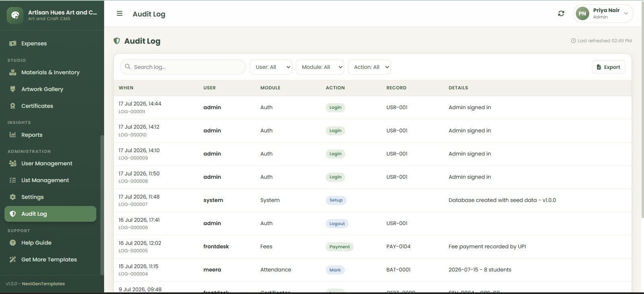
Task: Click the "2026-07-15 - 8 students" detail
Action: (x=480, y=270)
